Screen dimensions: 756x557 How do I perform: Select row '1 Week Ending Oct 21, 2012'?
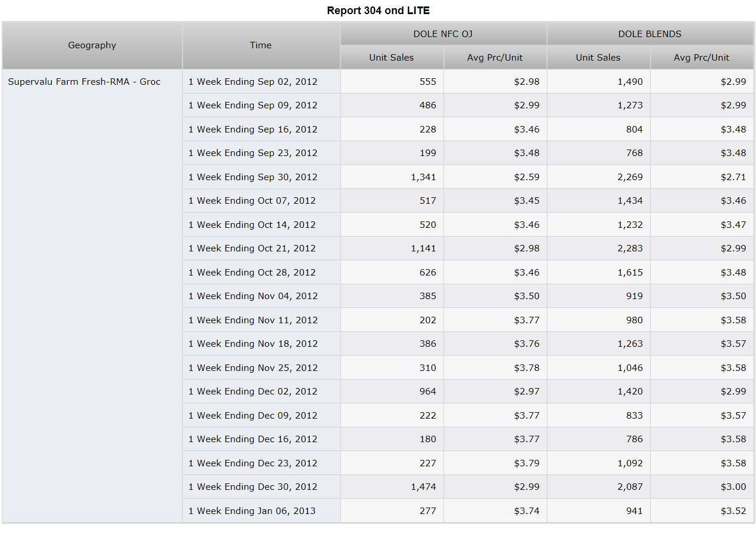[x=261, y=248]
